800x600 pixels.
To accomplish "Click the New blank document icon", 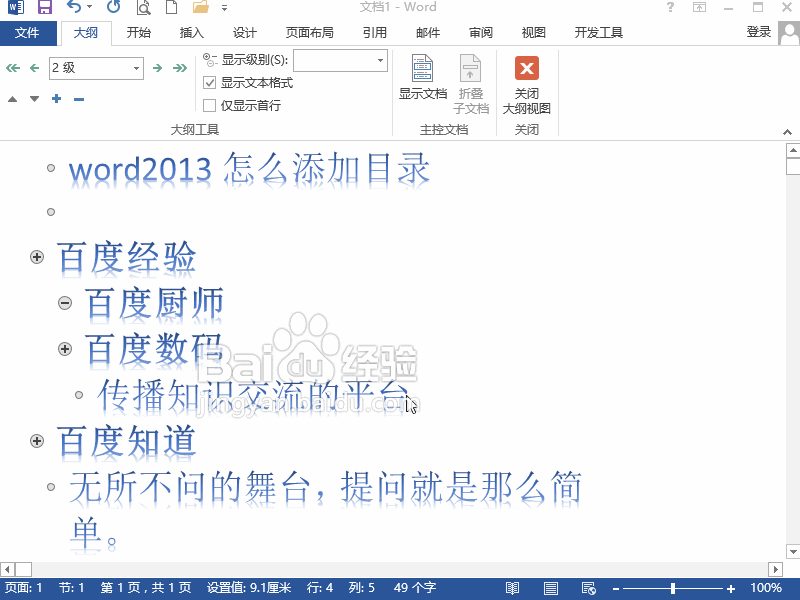I will click(172, 7).
